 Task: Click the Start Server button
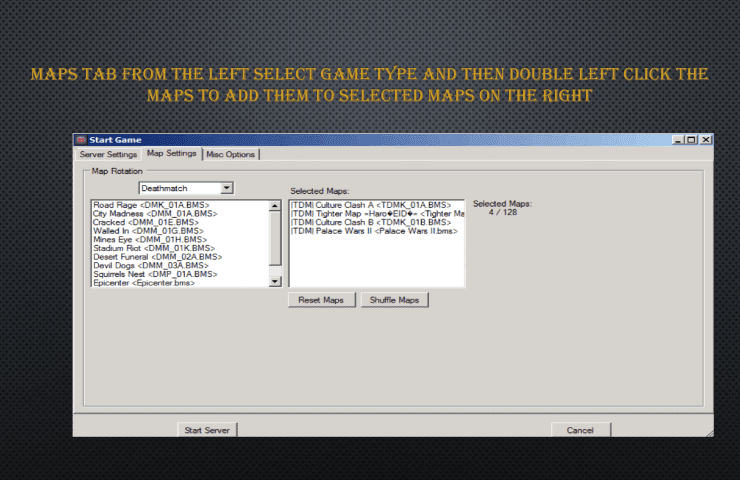[x=207, y=430]
